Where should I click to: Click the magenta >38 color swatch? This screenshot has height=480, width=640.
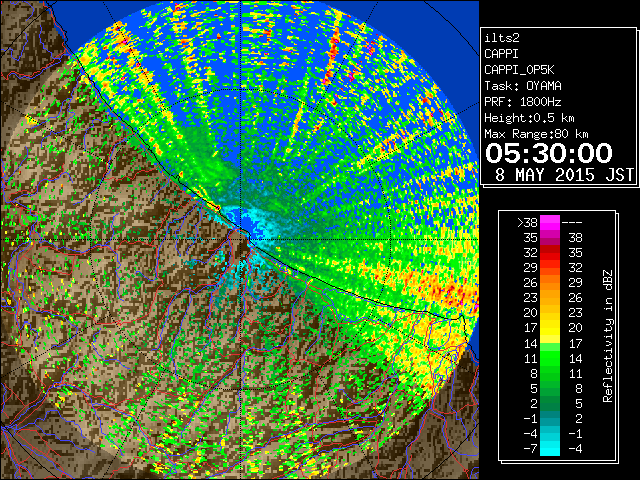tap(550, 222)
